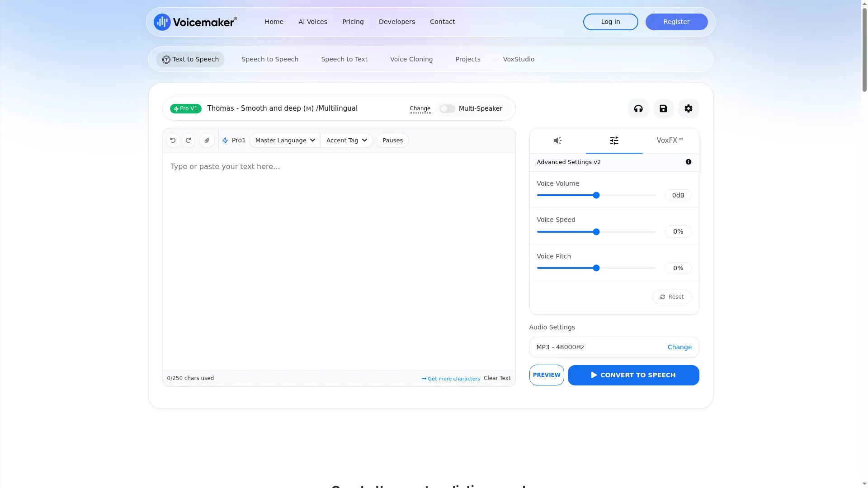Switch to the speaker volume tab icon
The image size is (868, 488).
557,141
